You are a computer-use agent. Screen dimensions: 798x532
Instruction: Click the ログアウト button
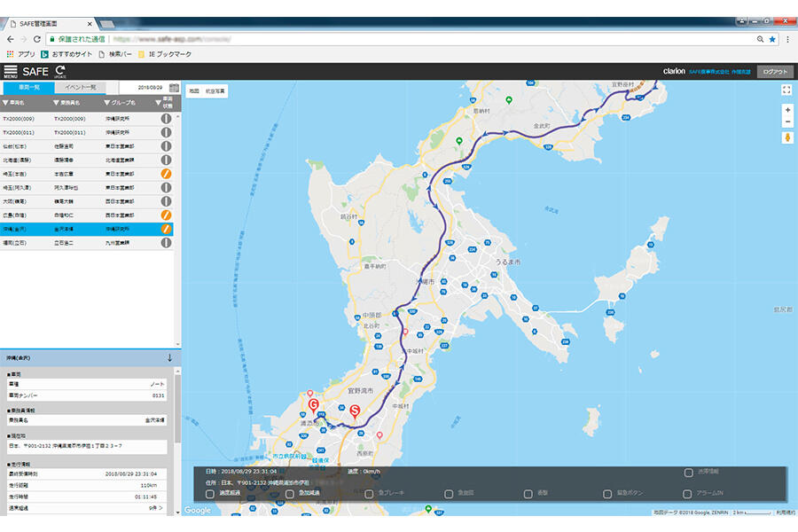pos(776,71)
